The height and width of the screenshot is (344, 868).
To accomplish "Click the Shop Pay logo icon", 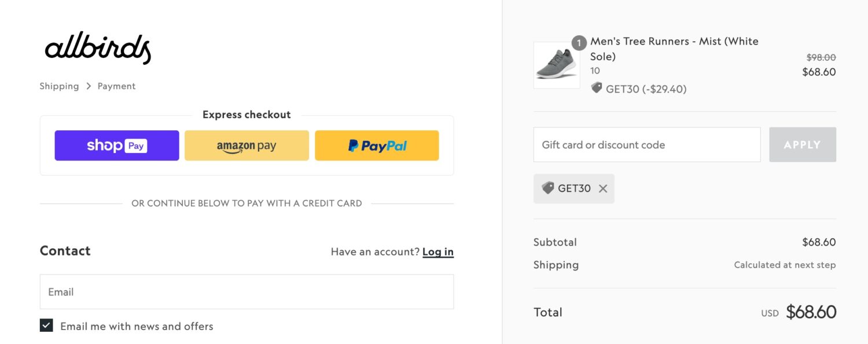I will (x=116, y=145).
